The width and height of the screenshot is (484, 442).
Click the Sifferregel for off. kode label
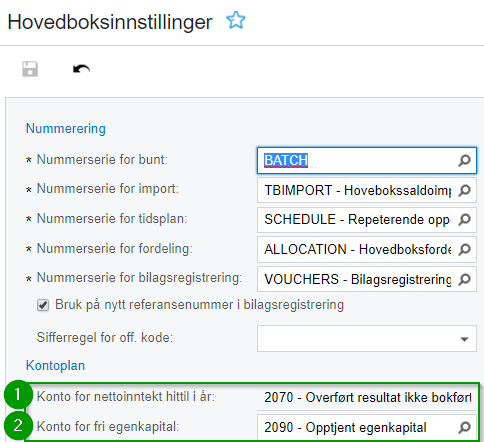pos(105,337)
